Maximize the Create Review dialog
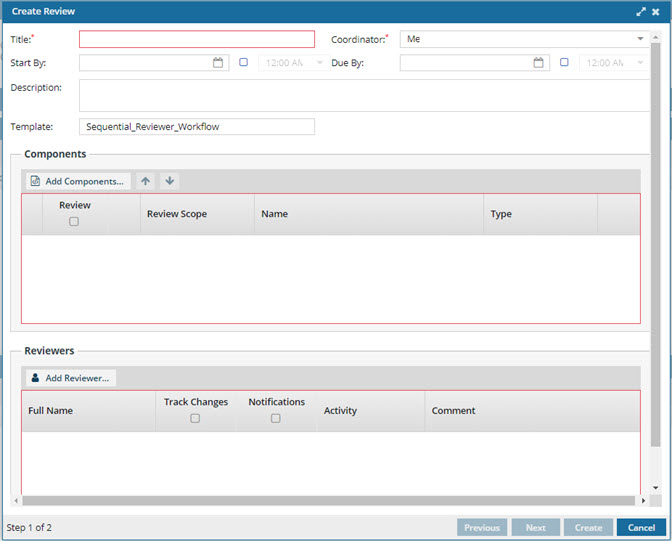The image size is (672, 541). coord(641,12)
